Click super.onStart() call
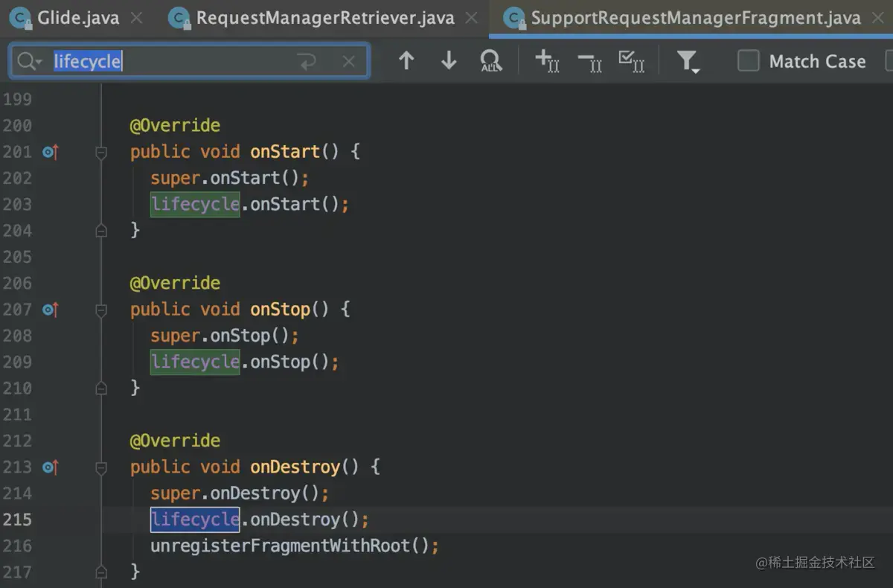 [229, 178]
